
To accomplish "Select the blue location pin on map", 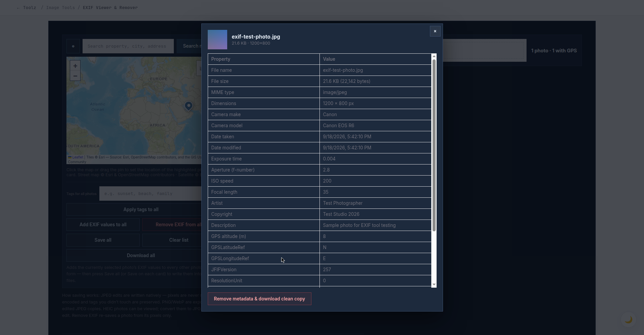I will (x=188, y=105).
